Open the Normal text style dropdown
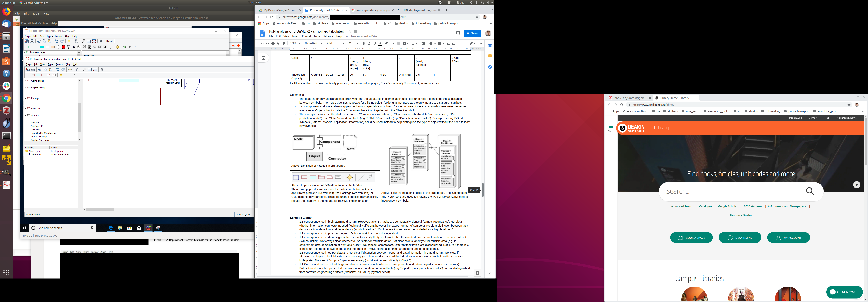 [313, 43]
